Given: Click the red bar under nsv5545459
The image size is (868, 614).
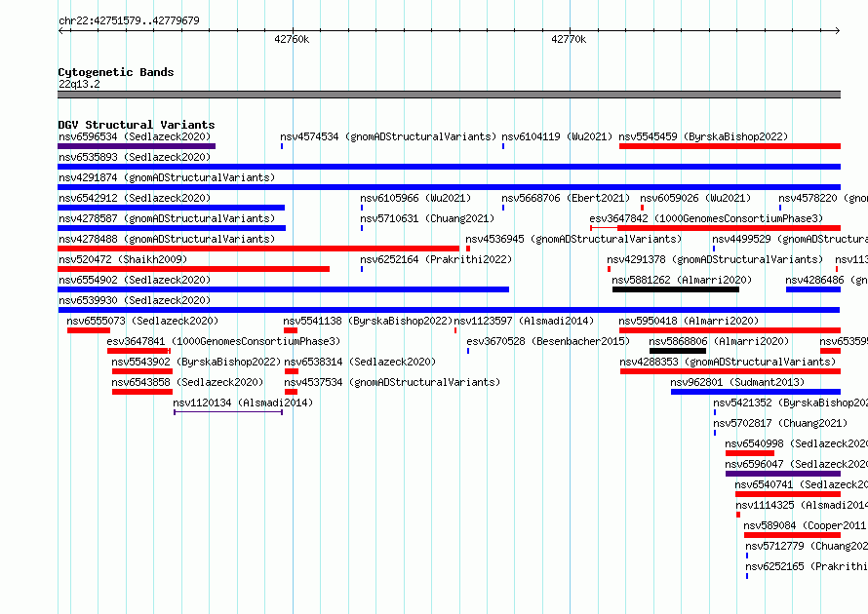Looking at the screenshot, I should coord(730,146).
